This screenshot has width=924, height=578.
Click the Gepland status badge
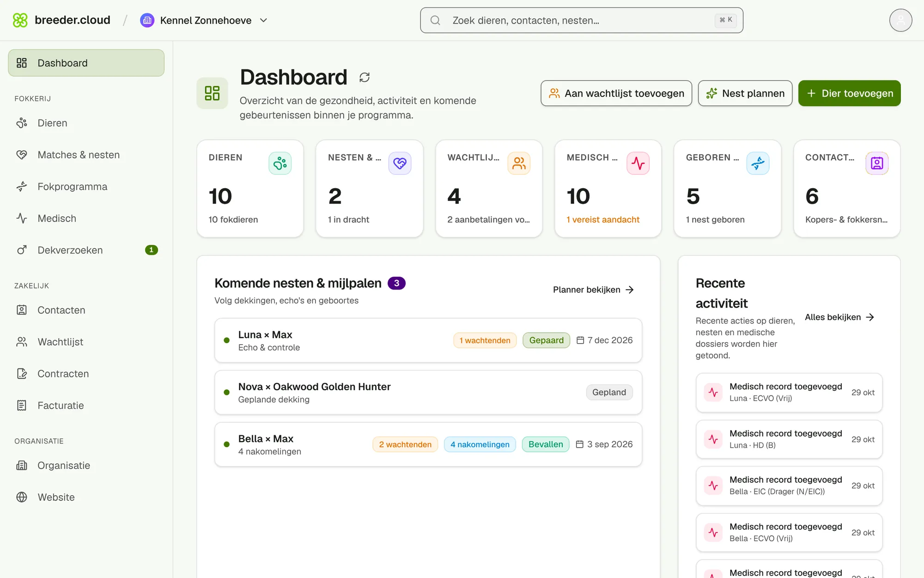(609, 393)
